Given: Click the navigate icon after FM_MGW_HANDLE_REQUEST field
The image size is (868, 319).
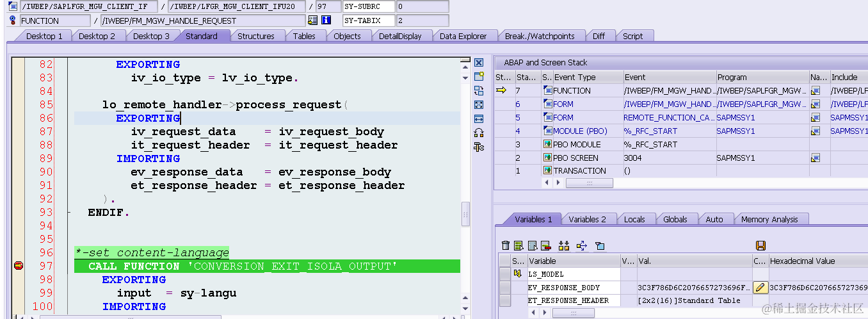Looking at the screenshot, I should click(312, 20).
